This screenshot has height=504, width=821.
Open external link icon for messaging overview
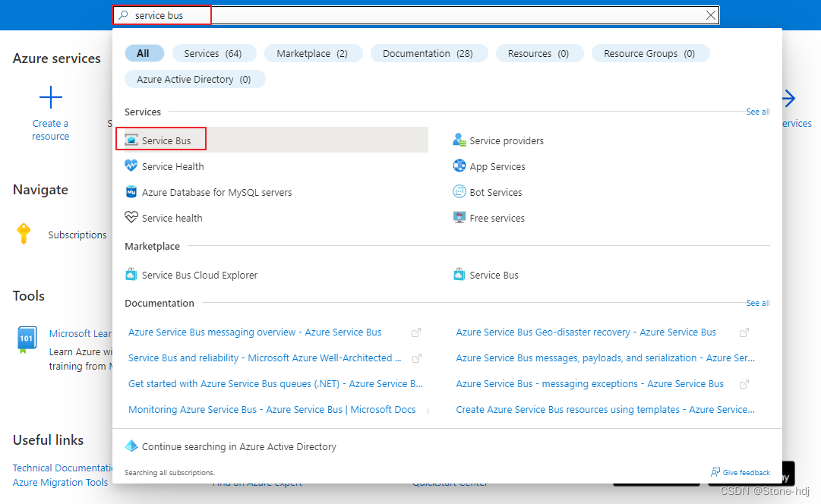click(x=416, y=332)
